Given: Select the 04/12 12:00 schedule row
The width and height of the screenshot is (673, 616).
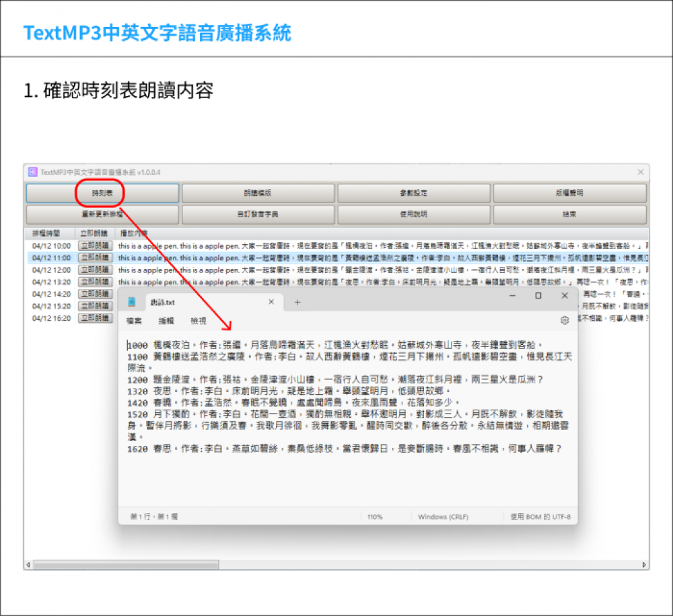Looking at the screenshot, I should [51, 270].
